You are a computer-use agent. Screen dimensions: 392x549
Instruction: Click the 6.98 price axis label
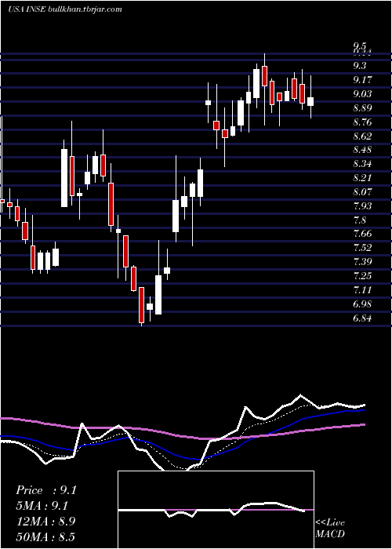coord(362,304)
